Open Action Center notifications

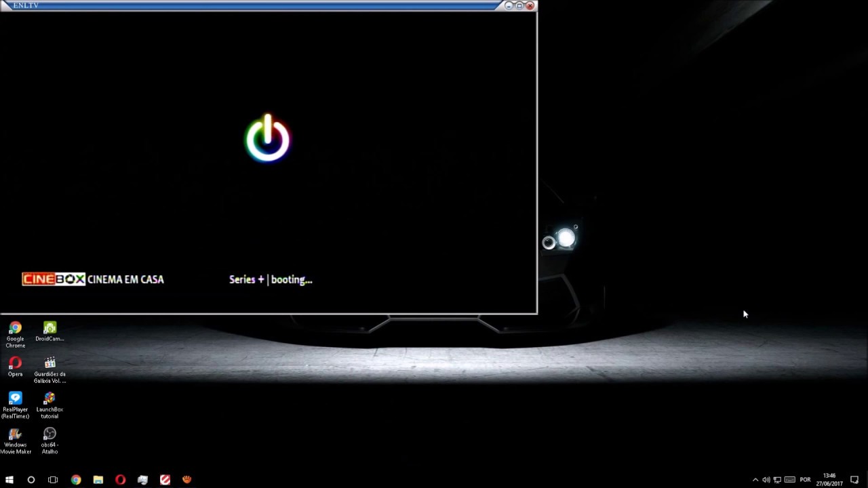point(854,480)
